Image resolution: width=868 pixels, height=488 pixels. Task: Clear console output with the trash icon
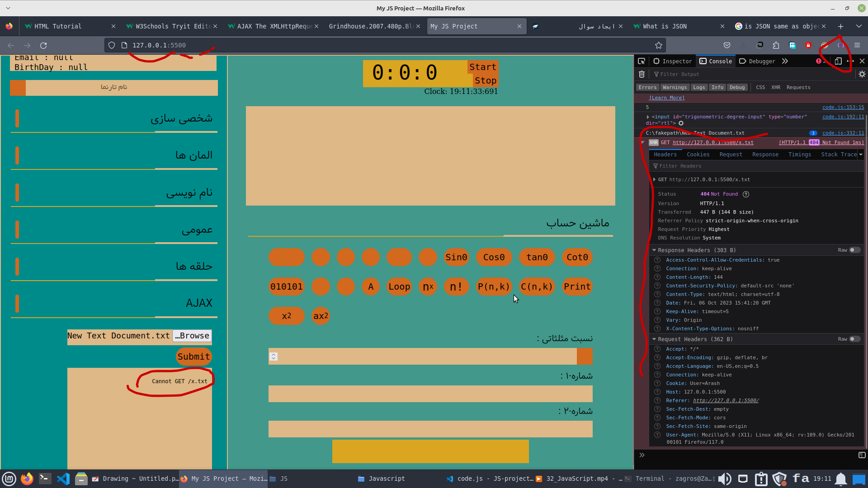click(x=642, y=74)
